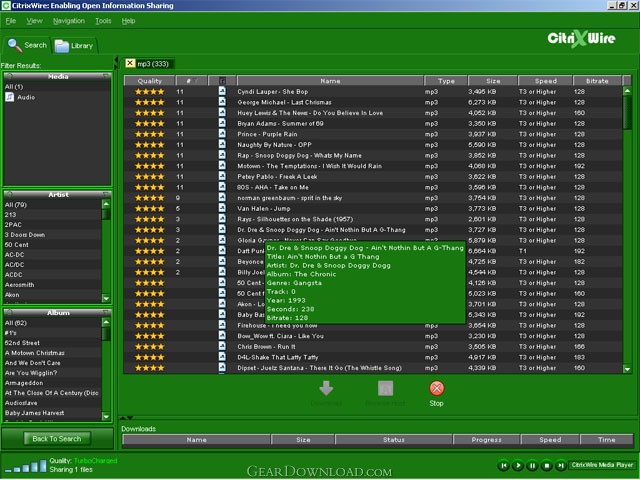Open the File menu
640x480 pixels.
[11, 21]
